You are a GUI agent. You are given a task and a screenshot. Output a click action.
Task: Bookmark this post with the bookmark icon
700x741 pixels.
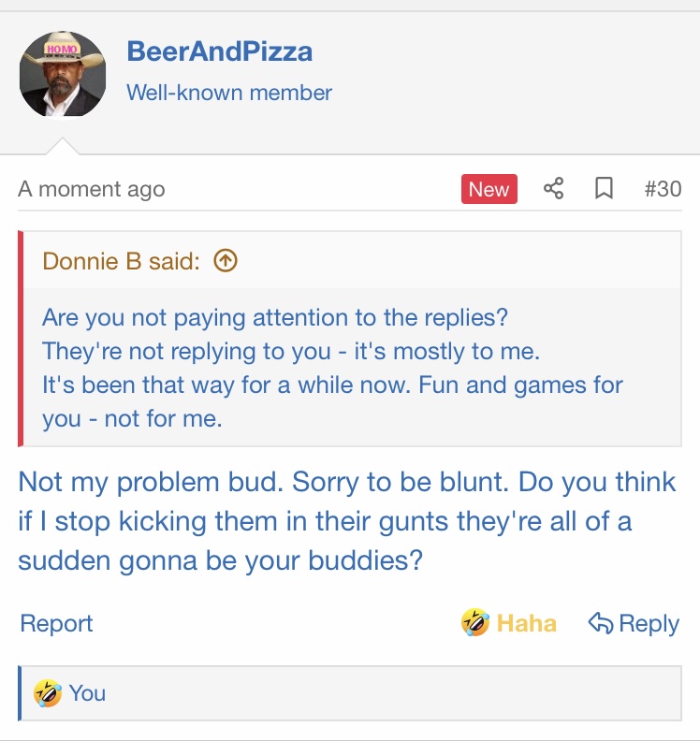point(605,189)
